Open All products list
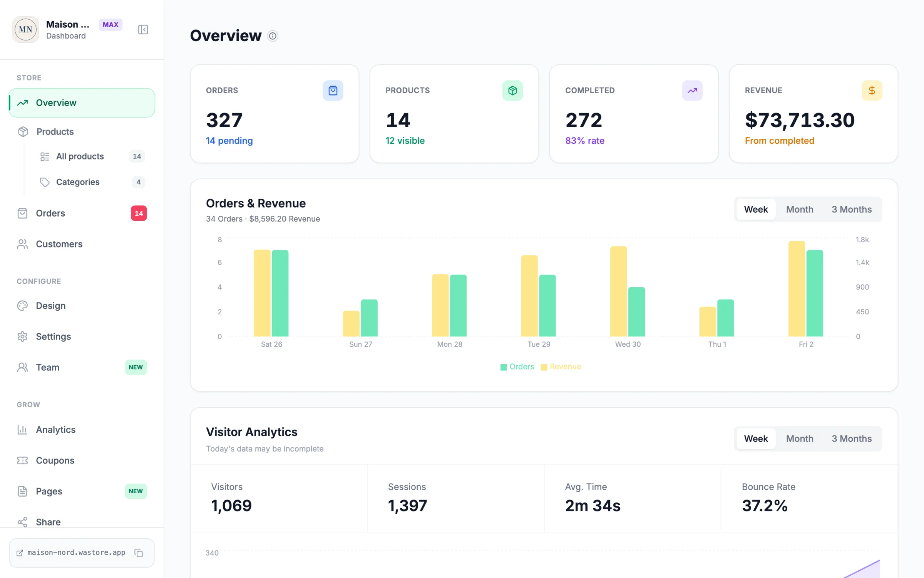924x578 pixels. 92,156
